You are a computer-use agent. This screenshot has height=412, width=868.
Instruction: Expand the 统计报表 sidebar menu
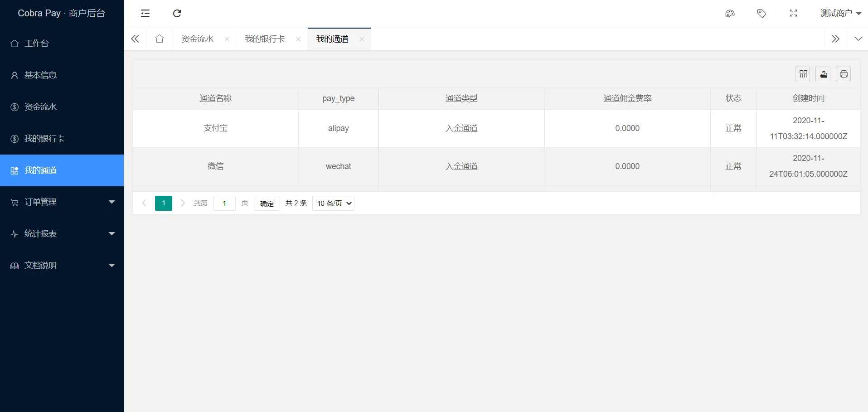(41, 233)
